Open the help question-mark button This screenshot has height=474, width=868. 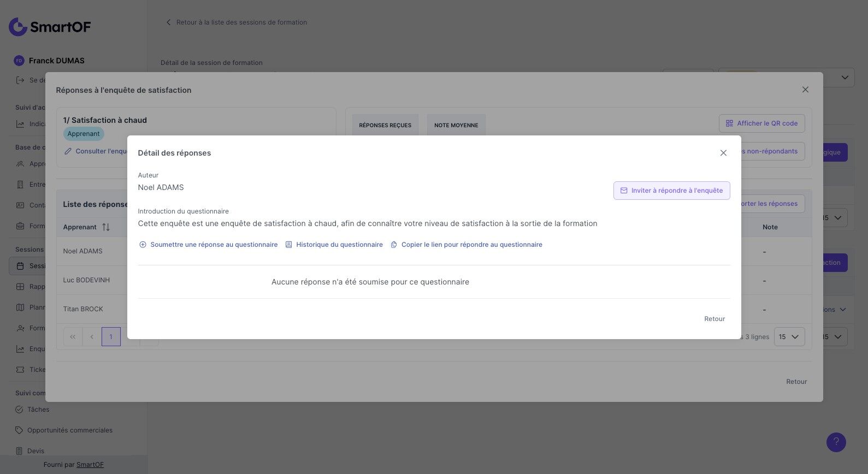click(x=836, y=442)
